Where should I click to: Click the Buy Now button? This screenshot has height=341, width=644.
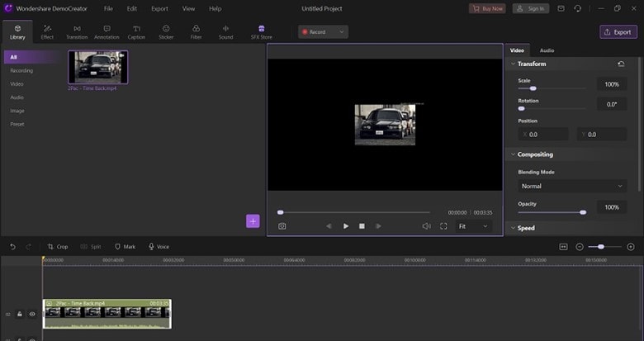487,8
